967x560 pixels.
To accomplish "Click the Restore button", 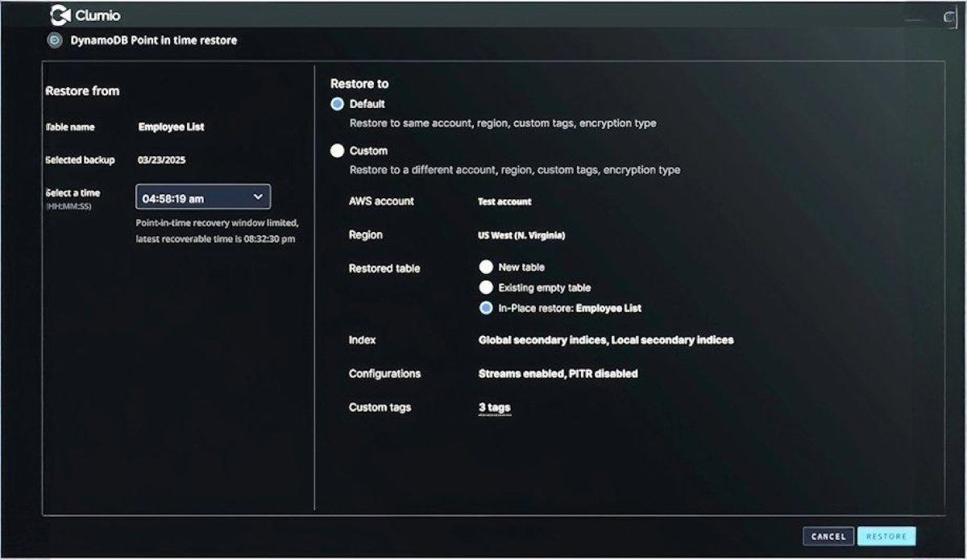I will point(886,537).
